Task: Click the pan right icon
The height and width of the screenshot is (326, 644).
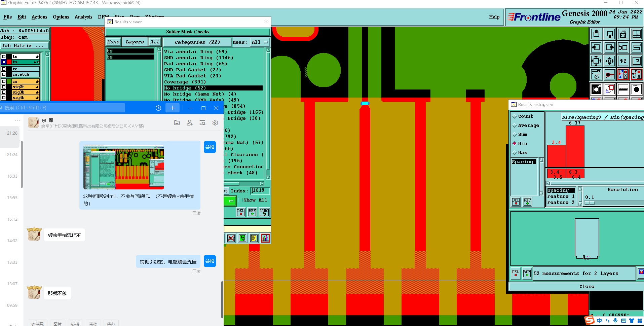Action: coord(610,47)
